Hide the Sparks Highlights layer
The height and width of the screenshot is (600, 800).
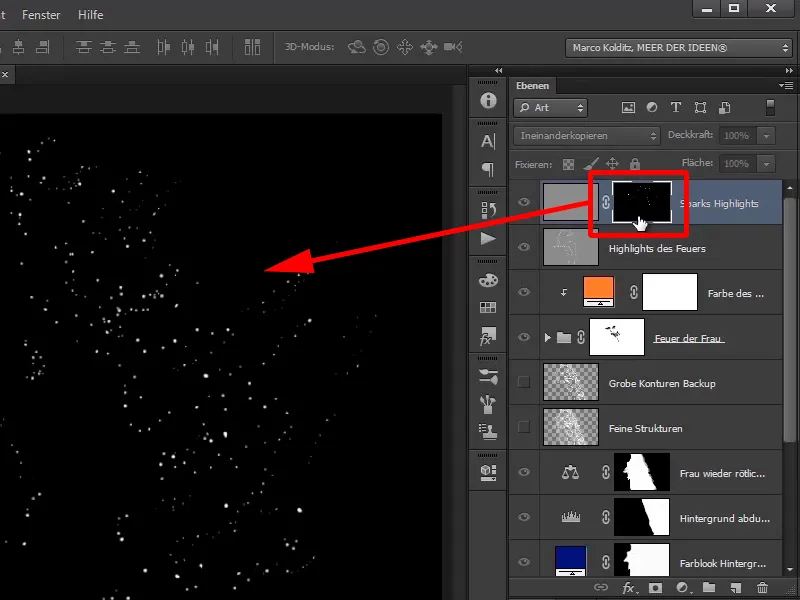(x=523, y=202)
